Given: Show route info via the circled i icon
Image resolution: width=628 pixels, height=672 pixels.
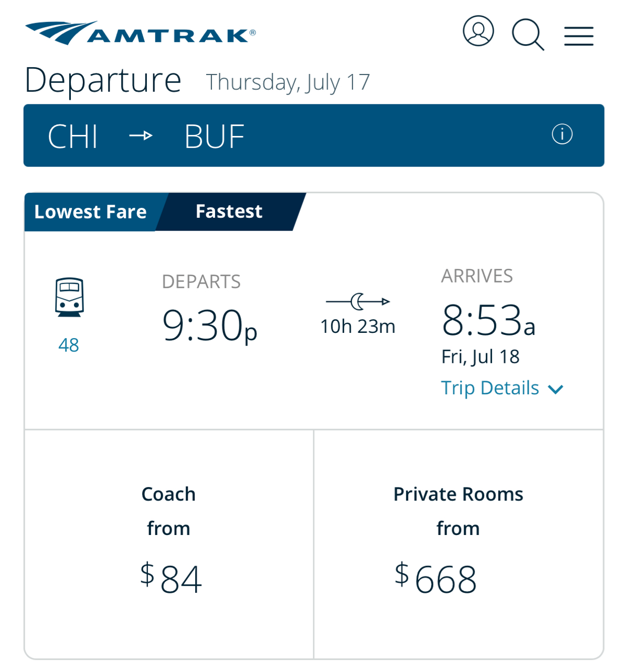Looking at the screenshot, I should [562, 134].
